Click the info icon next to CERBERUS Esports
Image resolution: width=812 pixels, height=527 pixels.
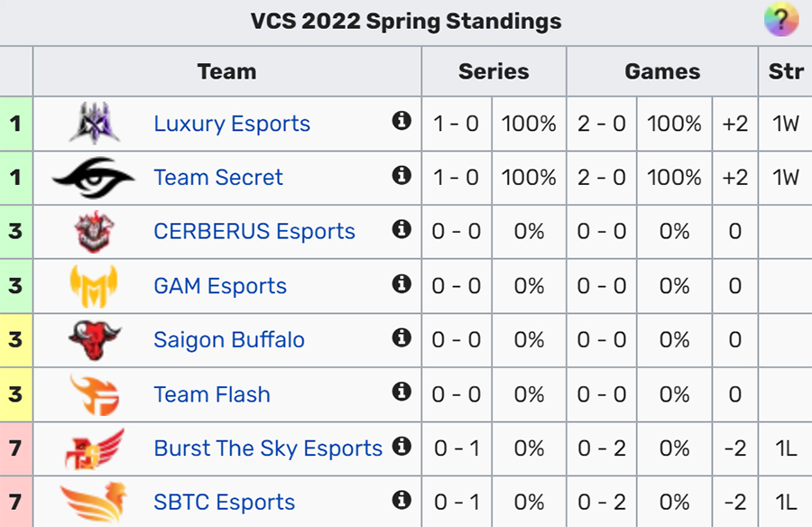point(401,229)
